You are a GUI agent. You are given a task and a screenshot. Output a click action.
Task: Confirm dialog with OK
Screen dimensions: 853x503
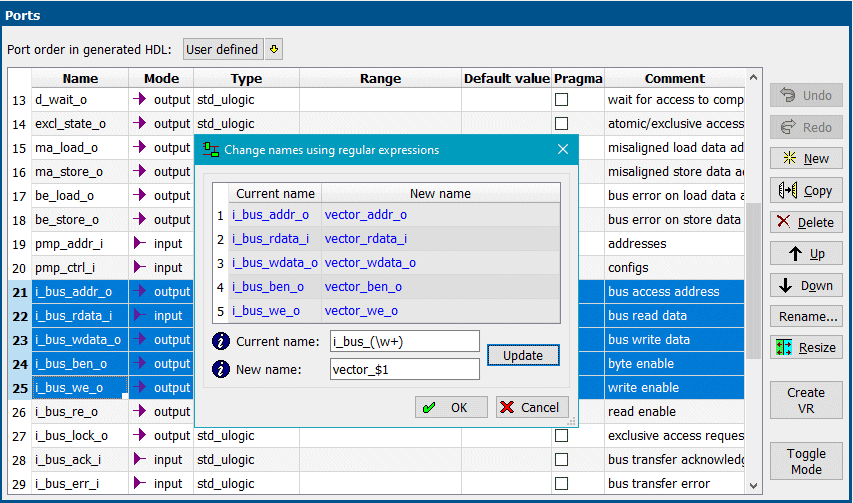(451, 407)
